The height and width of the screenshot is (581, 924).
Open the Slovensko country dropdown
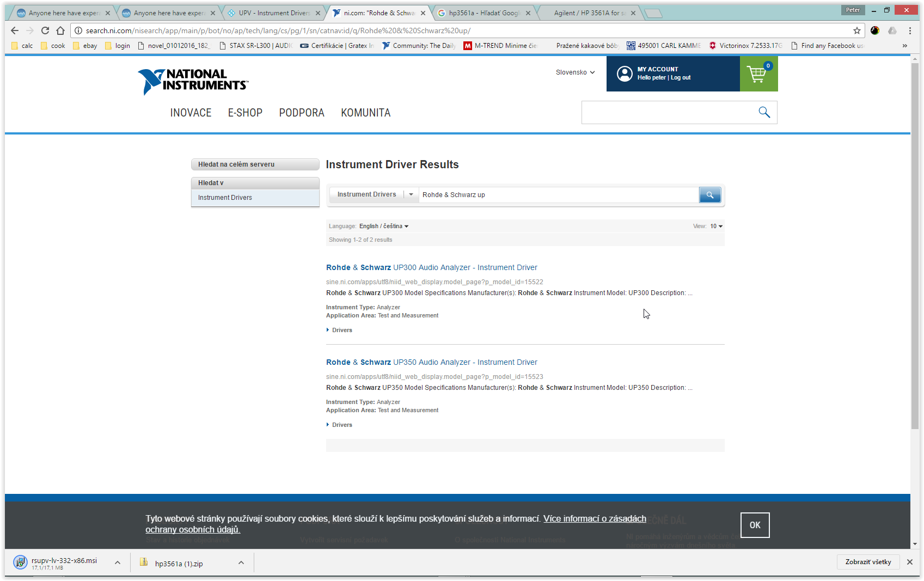pyautogui.click(x=575, y=72)
